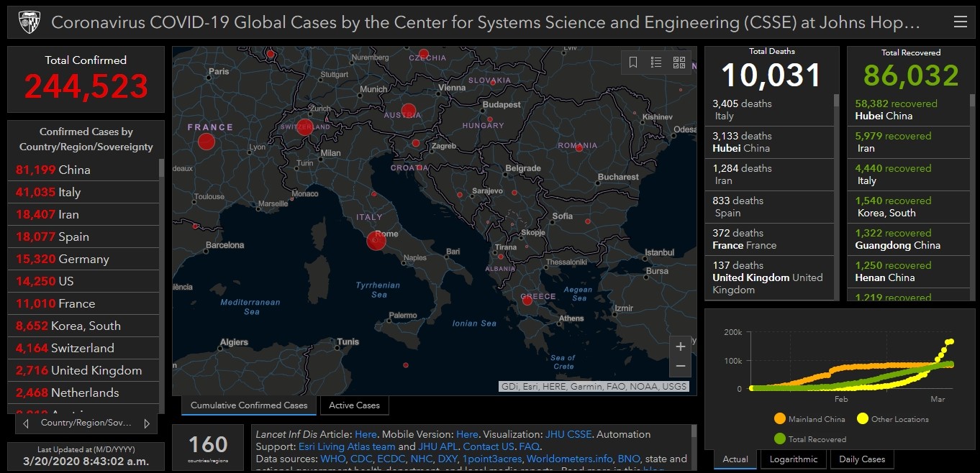This screenshot has width=980, height=473.
Task: Open the Contact US link
Action: tap(489, 446)
